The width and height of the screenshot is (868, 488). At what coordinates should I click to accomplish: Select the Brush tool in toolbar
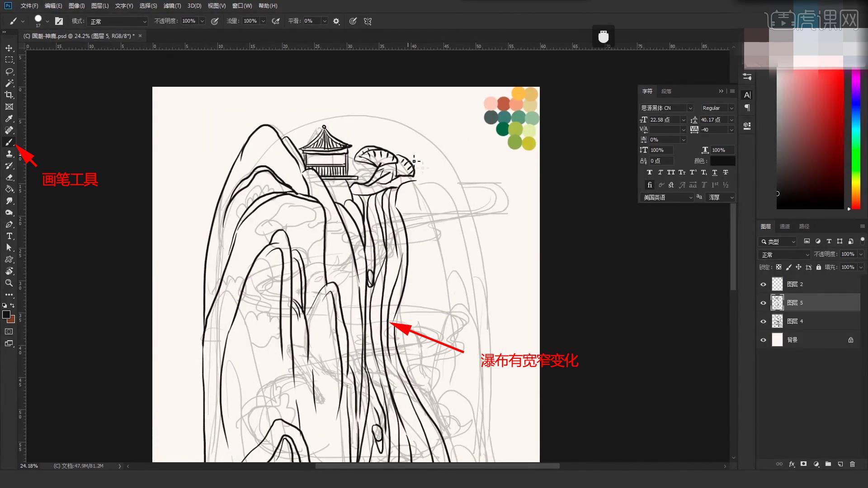(9, 142)
